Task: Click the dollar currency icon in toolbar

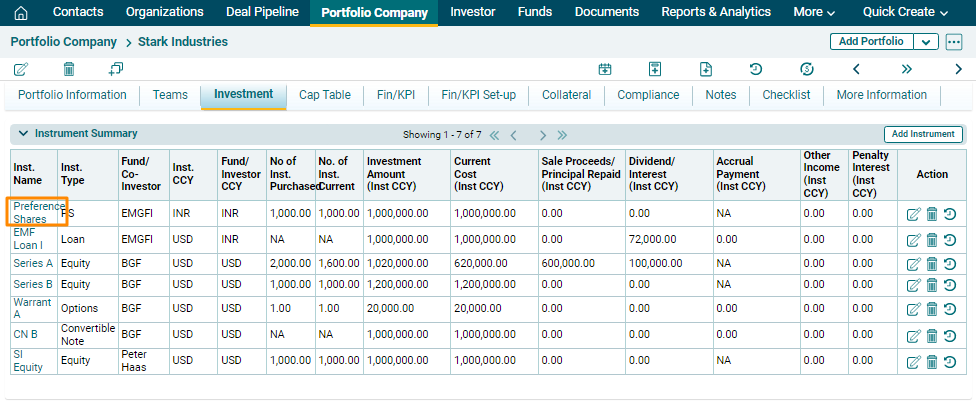Action: point(807,69)
